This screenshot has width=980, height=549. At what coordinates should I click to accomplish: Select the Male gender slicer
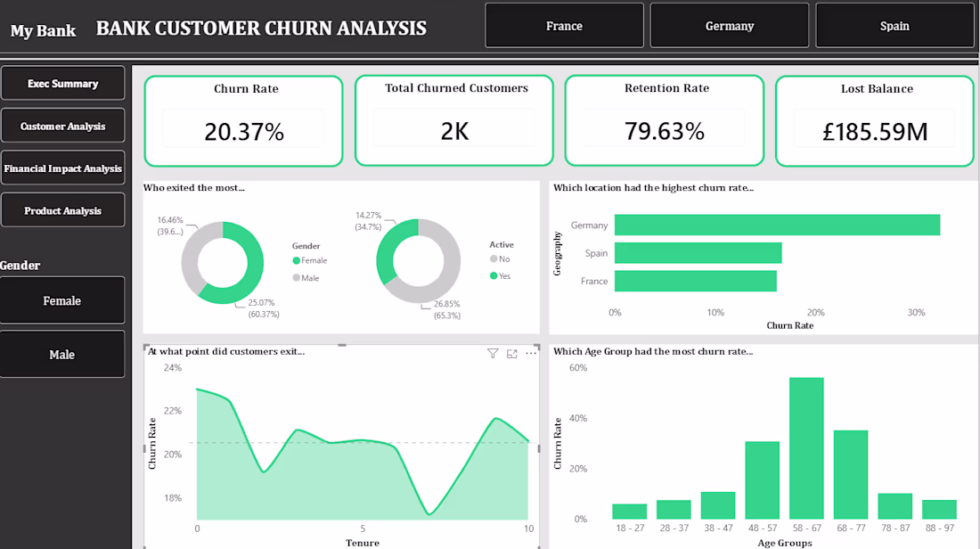pyautogui.click(x=61, y=355)
